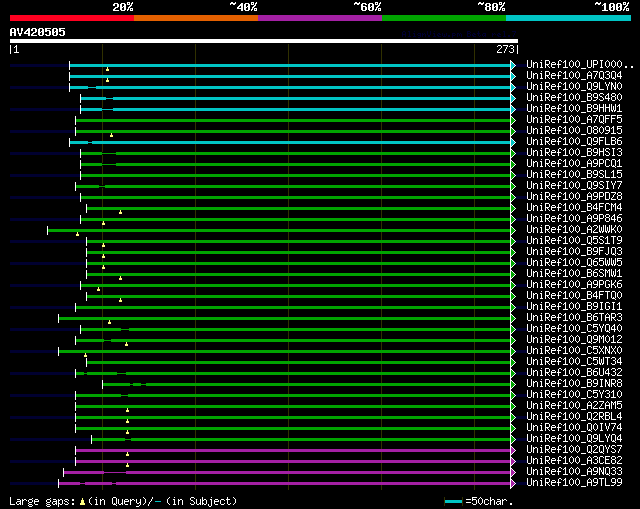Click the red 20% identity legend segment
This screenshot has height=509, width=640.
(x=71, y=18)
